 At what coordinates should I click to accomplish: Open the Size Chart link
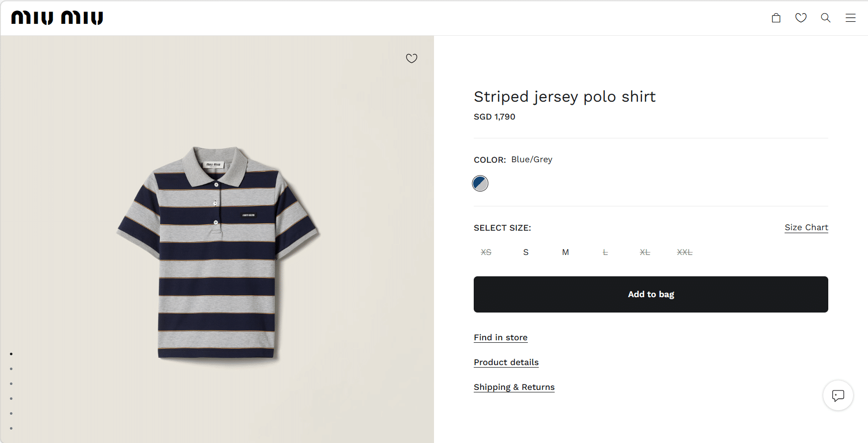coord(806,227)
